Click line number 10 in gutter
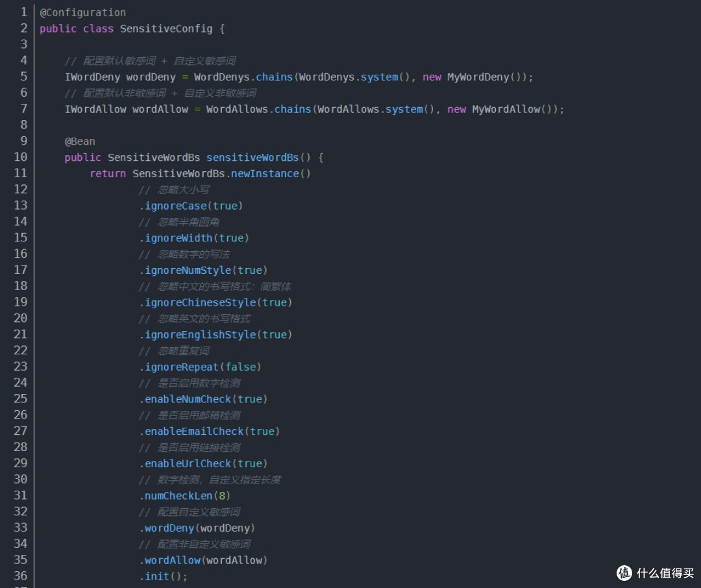The height and width of the screenshot is (588, 701). 21,157
